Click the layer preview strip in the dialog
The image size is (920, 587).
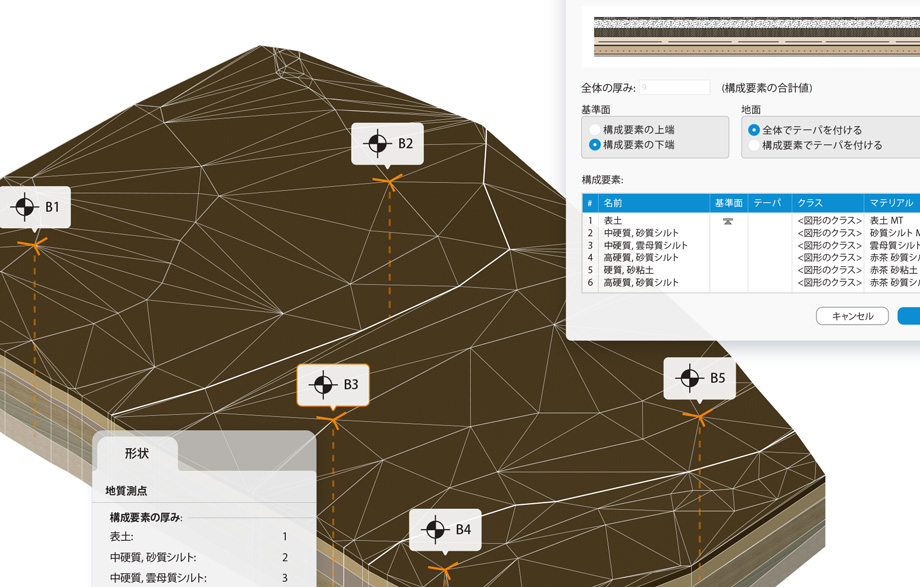coord(757,36)
